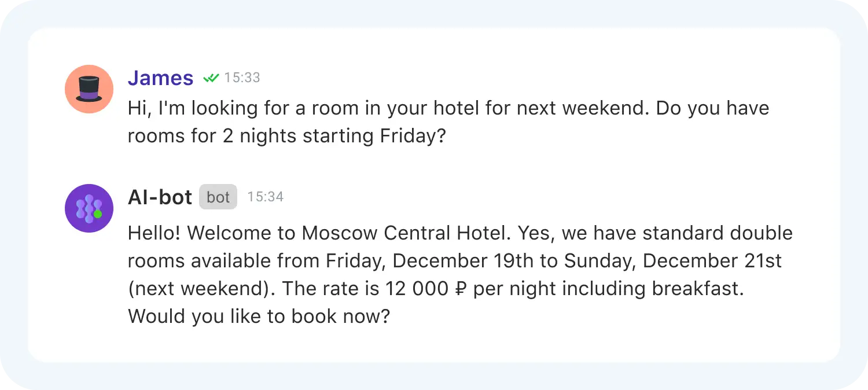Click the green status dot on bot avatar

tap(98, 214)
